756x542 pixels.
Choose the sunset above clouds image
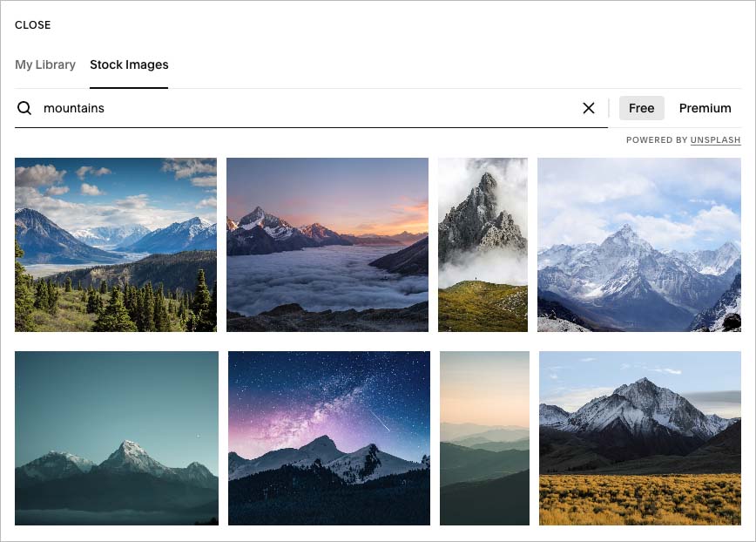point(328,245)
